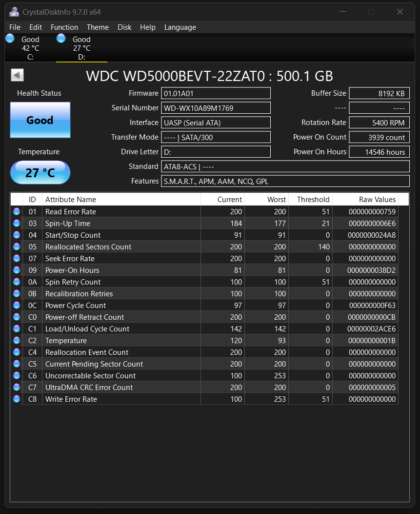Click status orb for Reallocated Sectors Count

pos(17,247)
